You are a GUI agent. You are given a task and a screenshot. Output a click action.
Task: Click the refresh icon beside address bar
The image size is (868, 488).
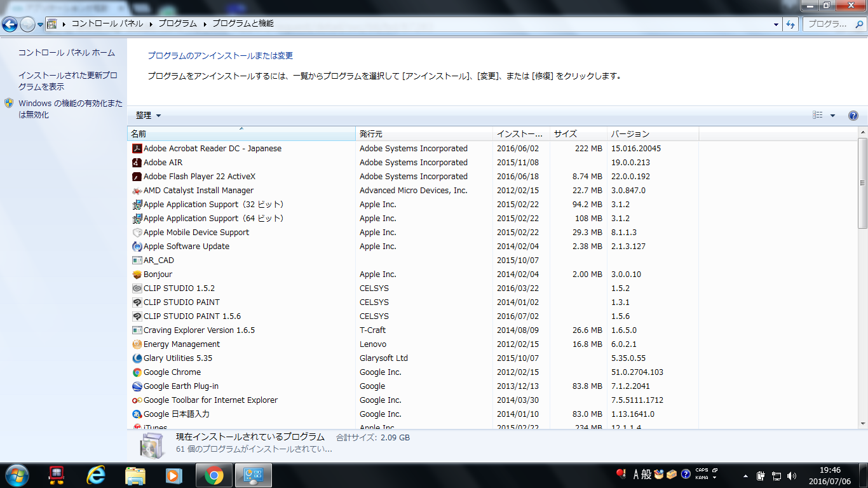click(x=791, y=24)
